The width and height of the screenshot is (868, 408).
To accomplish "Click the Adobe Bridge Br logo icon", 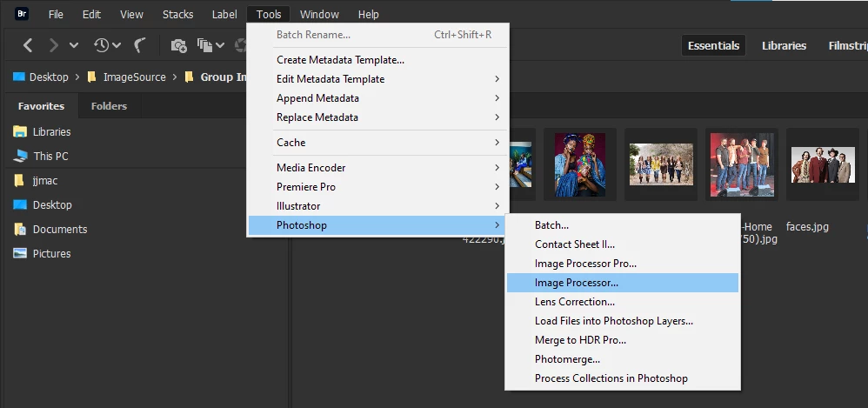I will 21,15.
